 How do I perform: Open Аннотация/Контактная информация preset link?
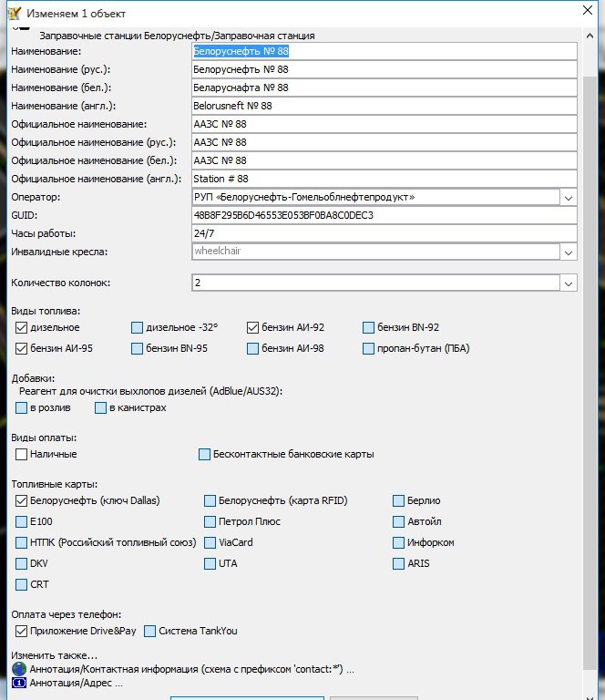[192, 669]
